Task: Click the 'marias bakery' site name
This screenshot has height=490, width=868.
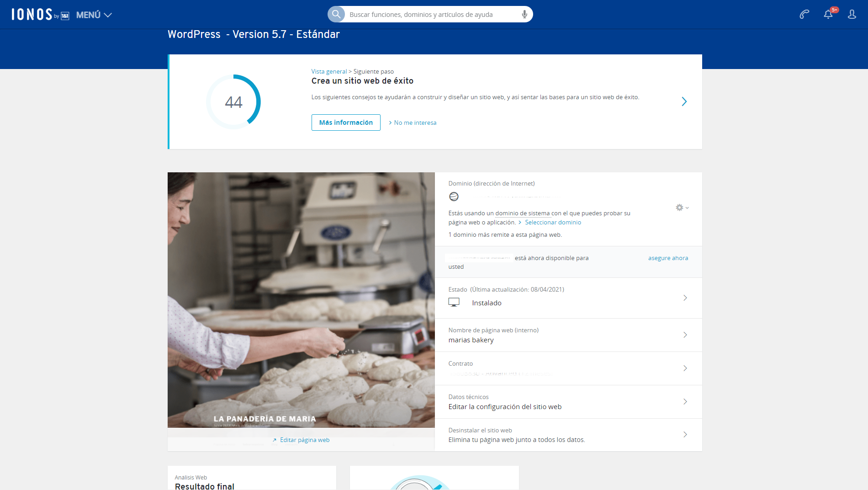Action: (x=471, y=340)
